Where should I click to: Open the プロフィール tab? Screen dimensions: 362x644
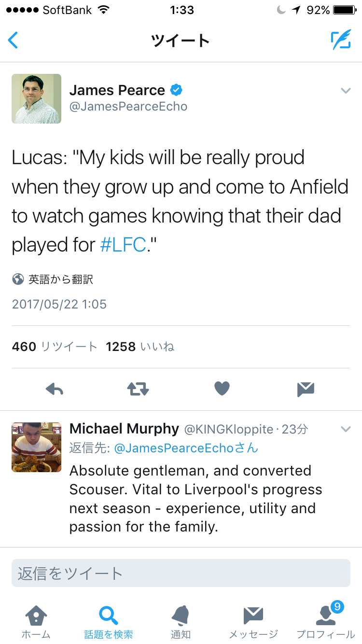(x=326, y=622)
